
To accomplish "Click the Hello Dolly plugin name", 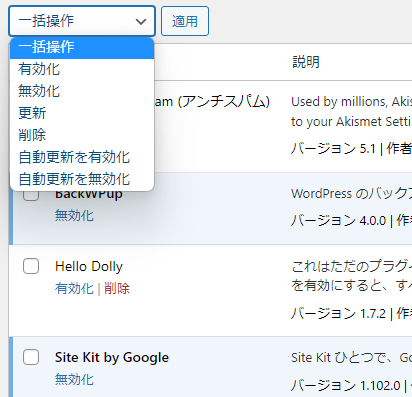I will [89, 266].
